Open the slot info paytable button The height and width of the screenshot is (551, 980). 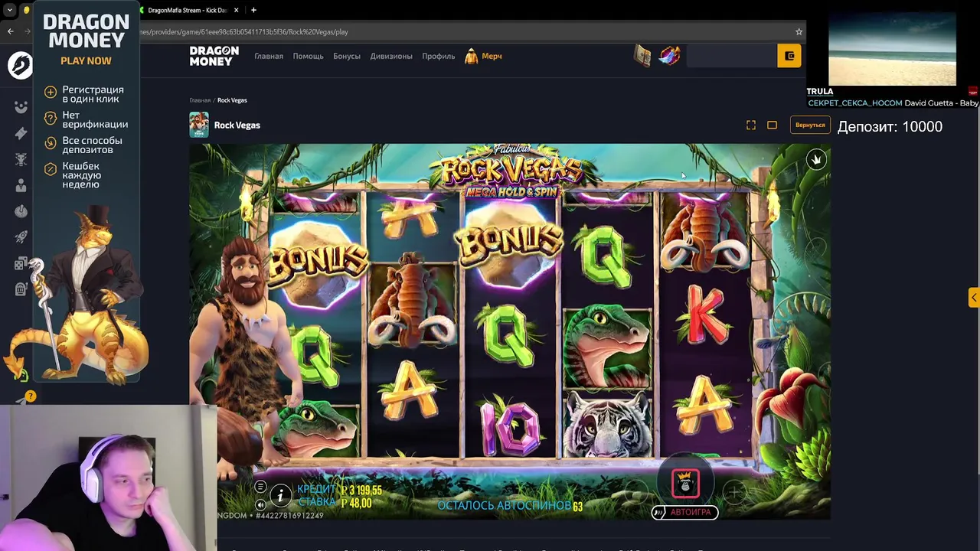pyautogui.click(x=280, y=496)
